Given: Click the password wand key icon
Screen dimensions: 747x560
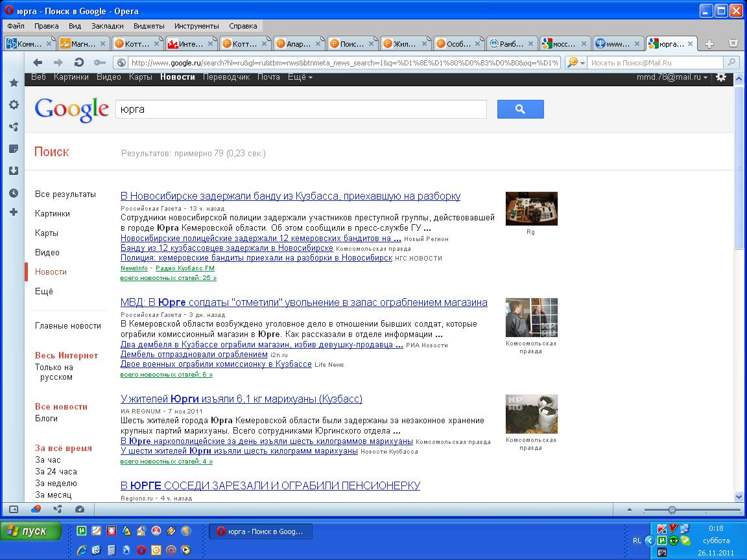Looking at the screenshot, I should pos(99,62).
